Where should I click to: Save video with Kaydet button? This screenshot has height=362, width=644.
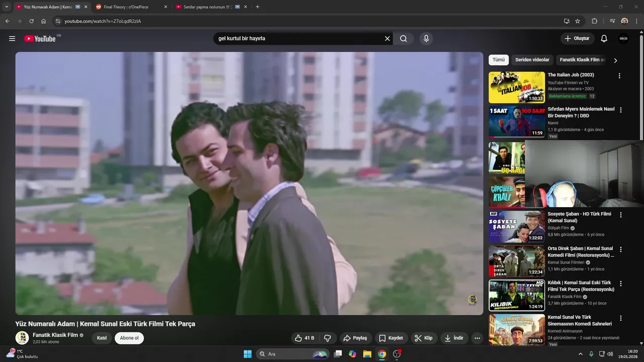click(x=391, y=338)
